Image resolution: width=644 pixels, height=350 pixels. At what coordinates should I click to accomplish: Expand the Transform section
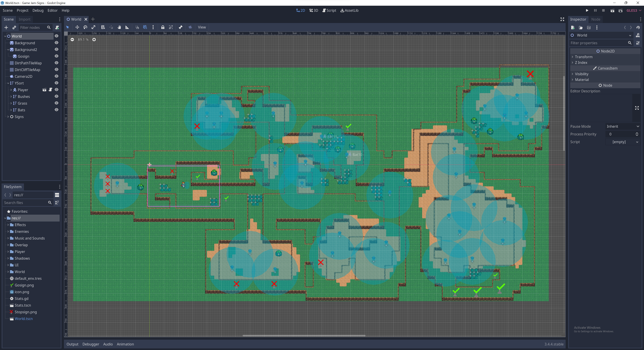583,57
